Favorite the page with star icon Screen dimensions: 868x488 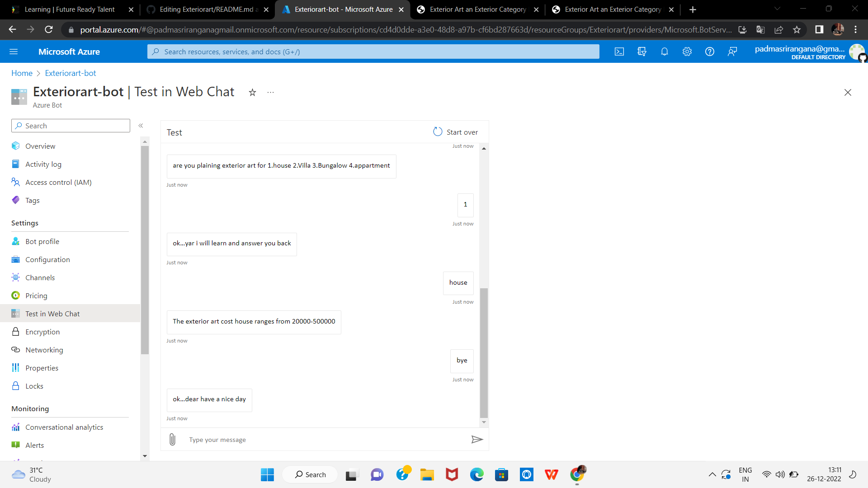click(x=252, y=93)
